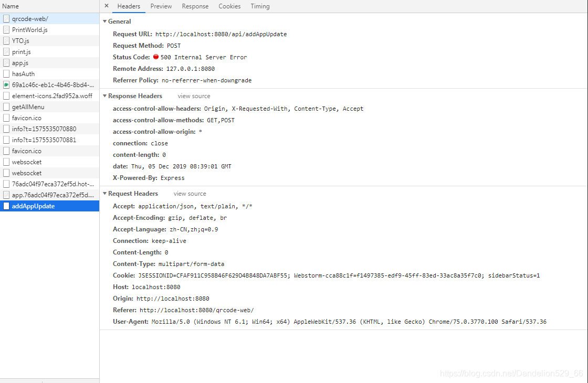588x383 pixels.
Task: Click the Referer qrcode-web URL value
Action: [x=196, y=310]
